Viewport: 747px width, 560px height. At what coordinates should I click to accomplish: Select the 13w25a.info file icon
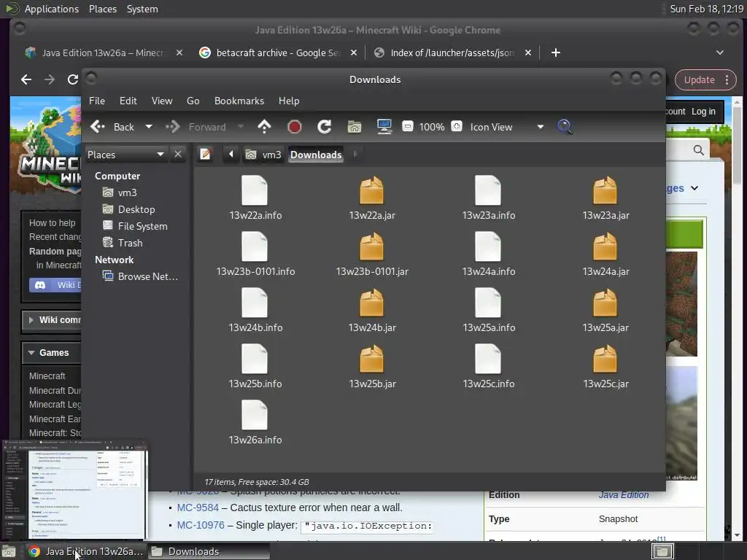(488, 303)
